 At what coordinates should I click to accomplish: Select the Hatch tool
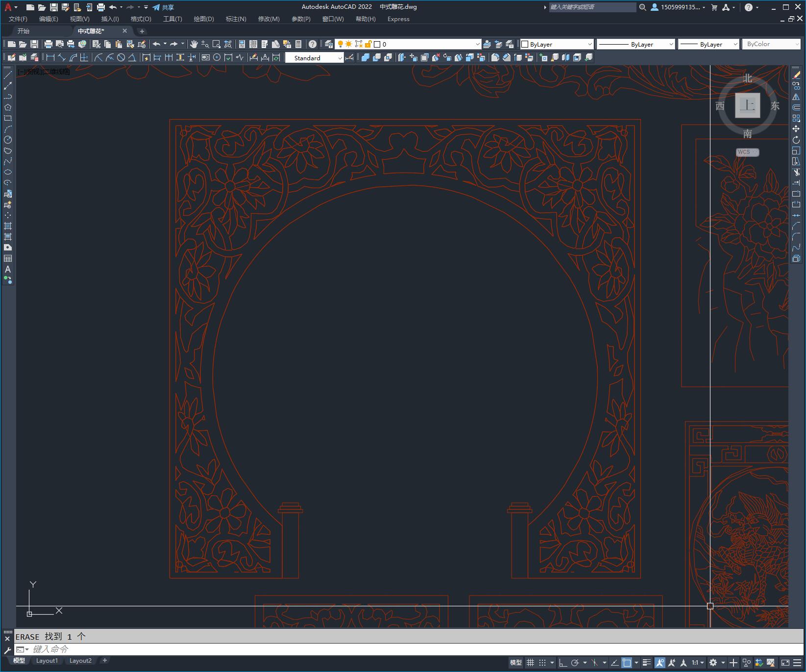coord(8,226)
